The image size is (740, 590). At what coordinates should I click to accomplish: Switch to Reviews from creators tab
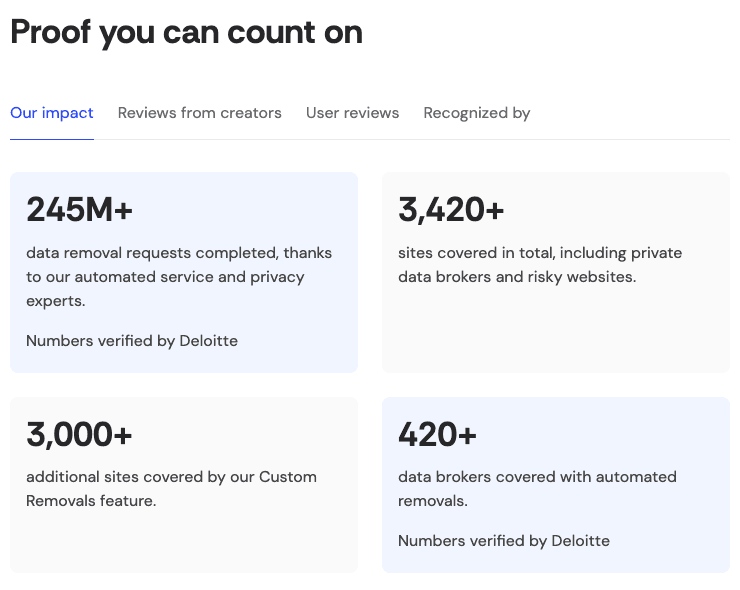[x=200, y=113]
